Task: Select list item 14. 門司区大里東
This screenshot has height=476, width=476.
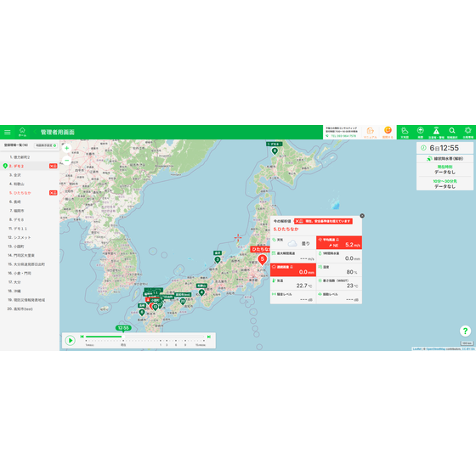Action: point(30,255)
